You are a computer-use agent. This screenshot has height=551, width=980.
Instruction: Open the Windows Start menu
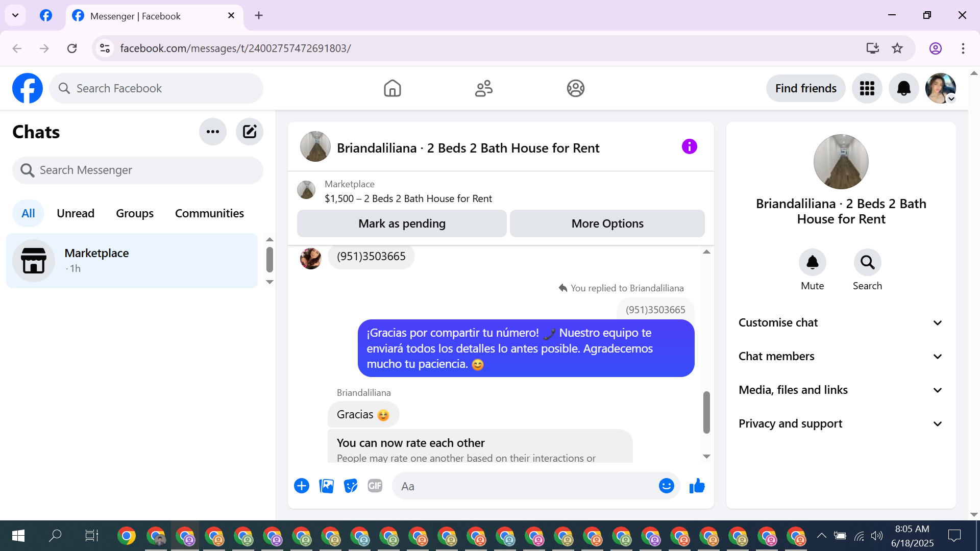click(x=18, y=536)
